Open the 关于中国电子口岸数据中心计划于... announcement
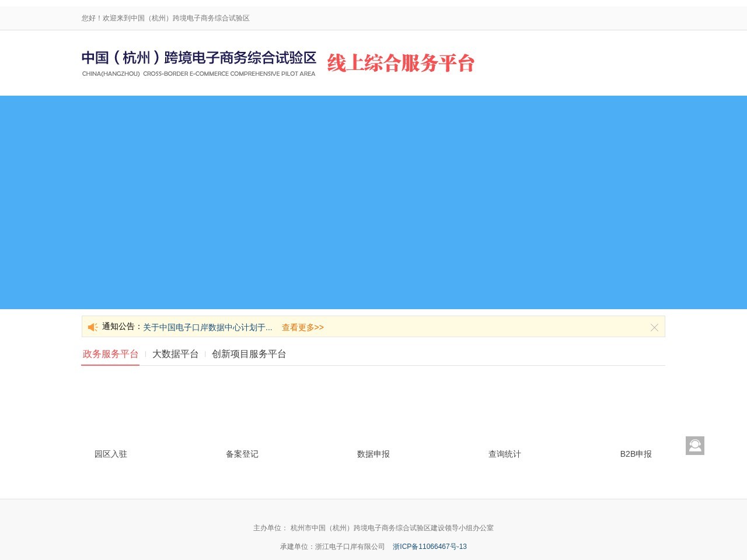This screenshot has height=560, width=747. tap(208, 328)
